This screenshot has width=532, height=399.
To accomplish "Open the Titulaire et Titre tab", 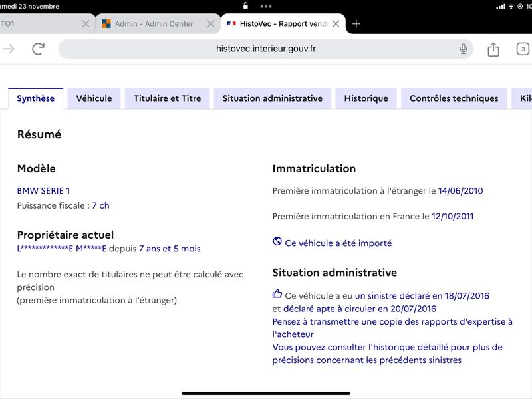I will coord(168,98).
